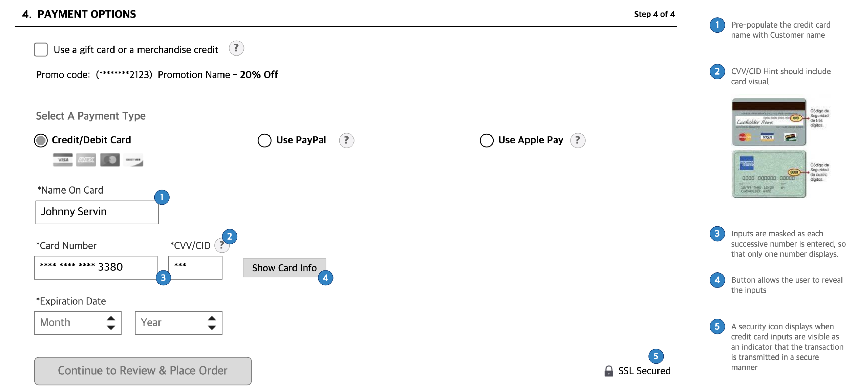Select Credit/Debit Card payment type

click(41, 140)
